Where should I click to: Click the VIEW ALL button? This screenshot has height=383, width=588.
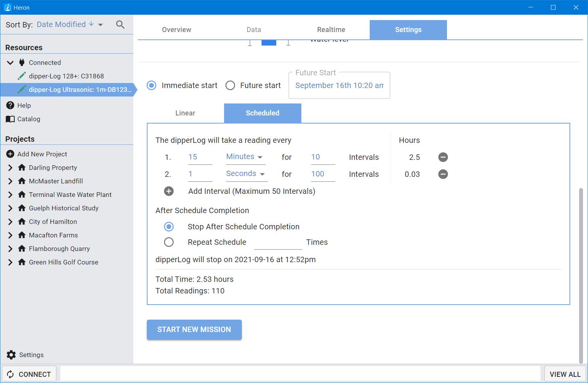(x=565, y=374)
